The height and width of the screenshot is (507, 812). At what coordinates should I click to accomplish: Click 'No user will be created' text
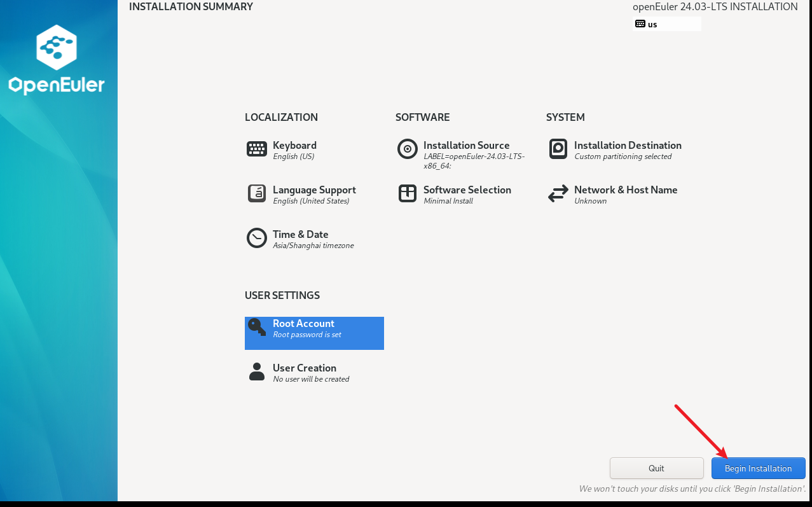click(x=311, y=379)
